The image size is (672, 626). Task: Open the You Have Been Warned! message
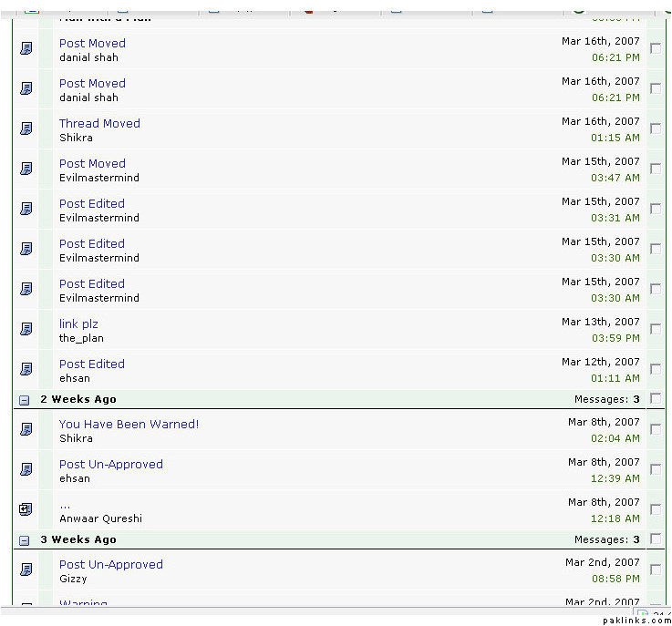pos(129,424)
